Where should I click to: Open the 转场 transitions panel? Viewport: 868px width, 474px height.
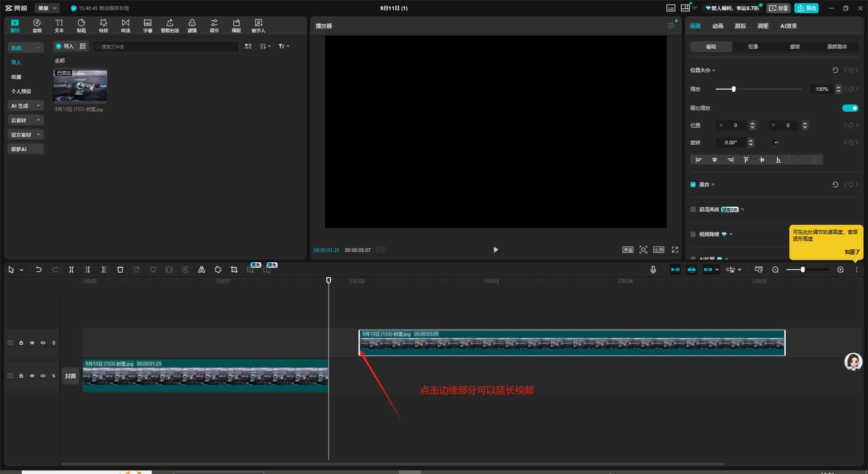pyautogui.click(x=126, y=25)
